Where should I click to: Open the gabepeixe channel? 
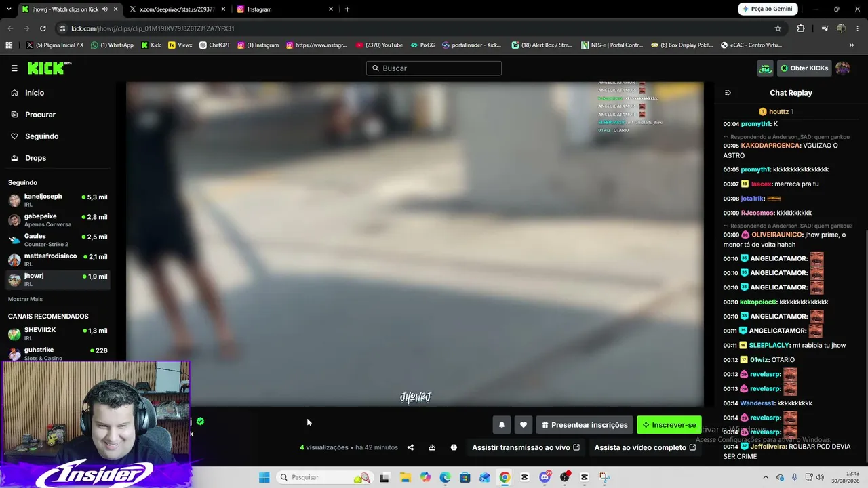[x=58, y=220]
